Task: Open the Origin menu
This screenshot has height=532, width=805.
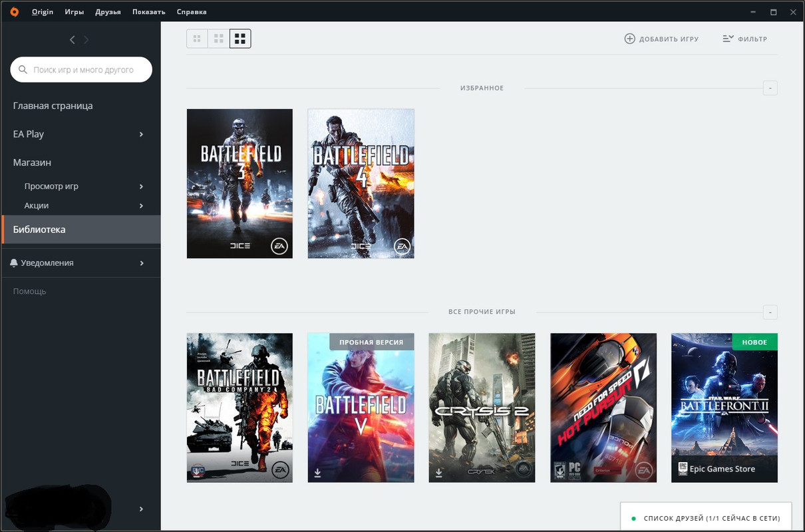Action: pos(43,12)
